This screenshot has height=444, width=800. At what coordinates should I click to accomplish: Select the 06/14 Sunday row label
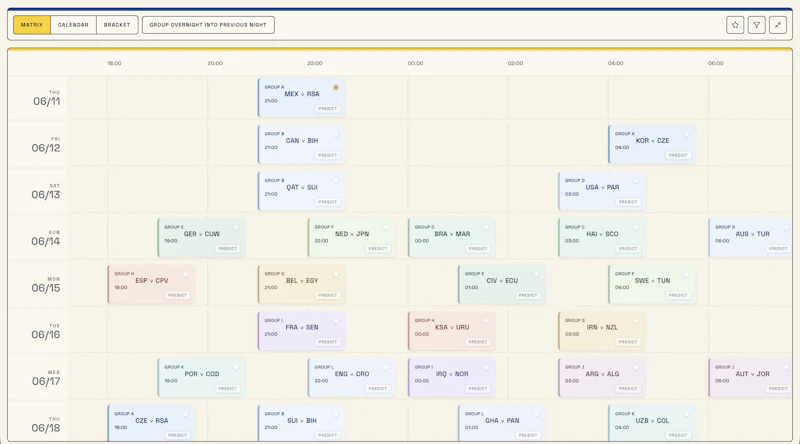tap(46, 238)
